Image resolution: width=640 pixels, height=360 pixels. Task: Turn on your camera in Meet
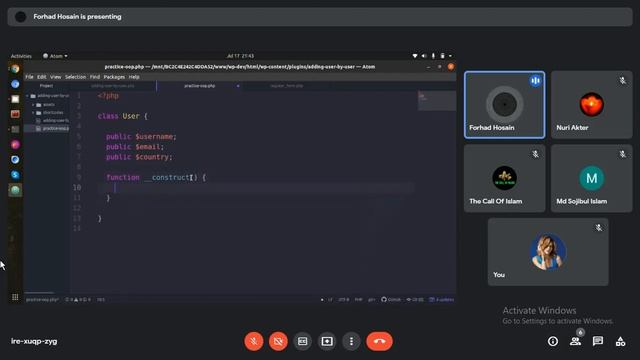tap(278, 341)
